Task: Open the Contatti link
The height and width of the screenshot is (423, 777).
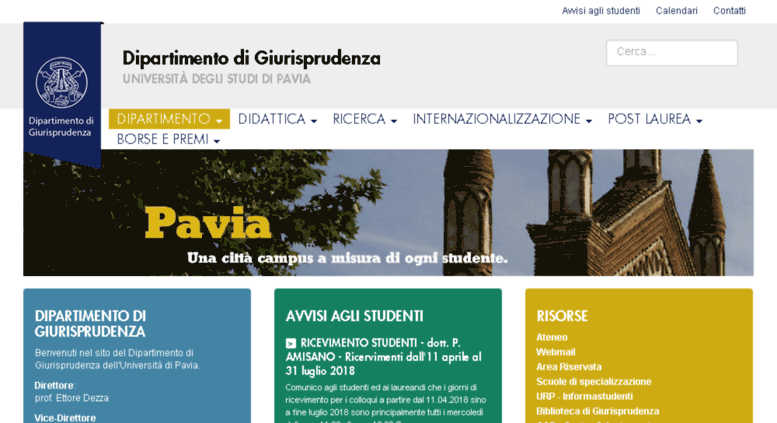Action: (x=729, y=10)
